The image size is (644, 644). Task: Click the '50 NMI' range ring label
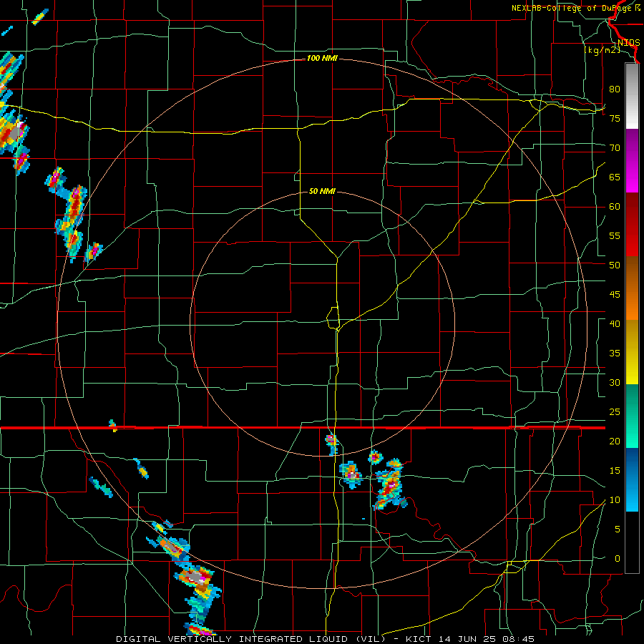[322, 191]
